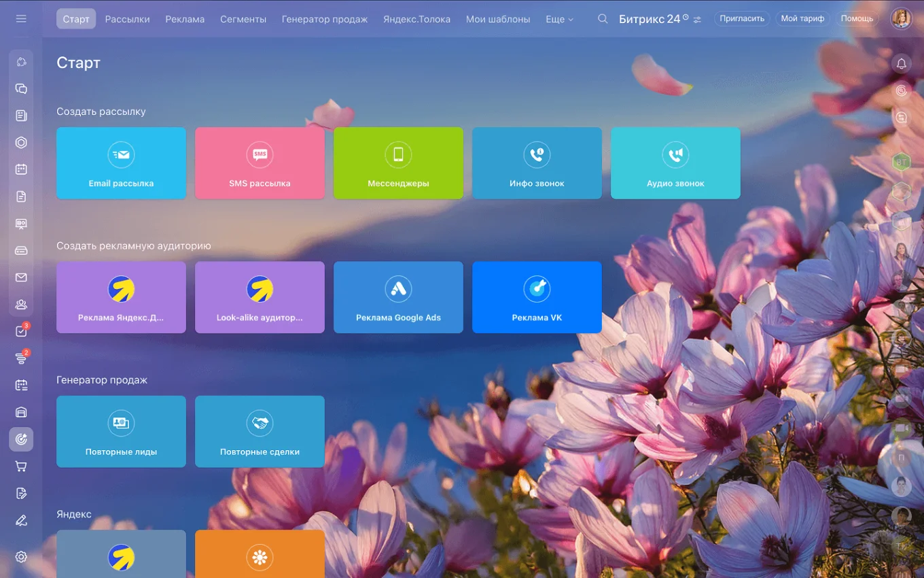
Task: Click the Пригласить button
Action: pos(742,18)
